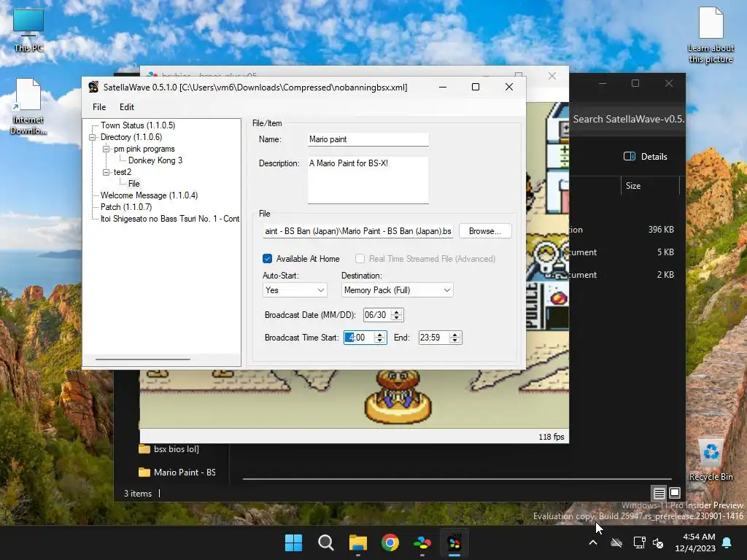747x560 pixels.
Task: Click the network display tray icon
Action: (639, 542)
